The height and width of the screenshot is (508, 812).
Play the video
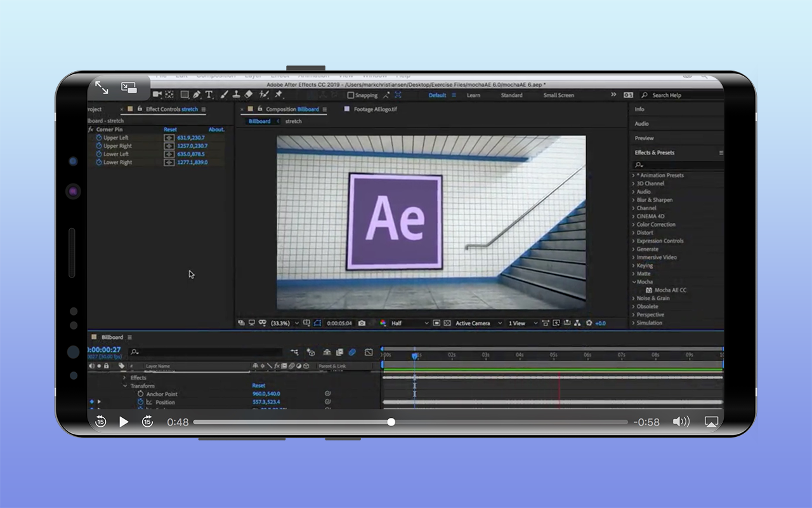(x=124, y=422)
